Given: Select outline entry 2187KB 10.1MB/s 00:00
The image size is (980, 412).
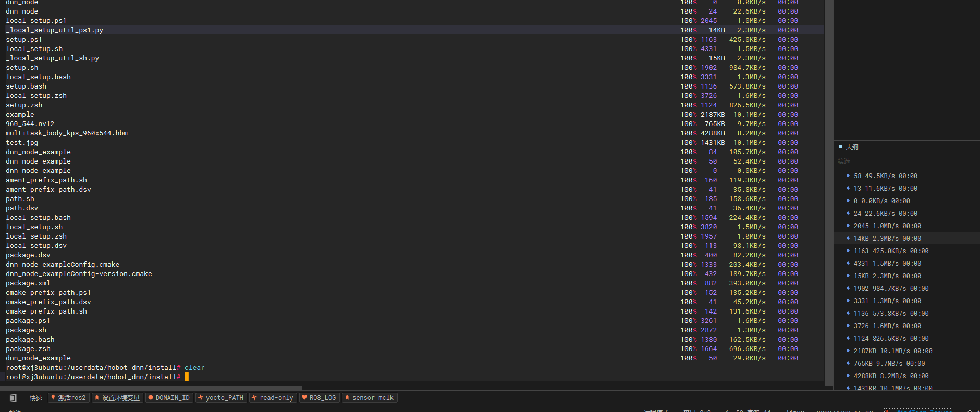Looking at the screenshot, I should coord(893,351).
